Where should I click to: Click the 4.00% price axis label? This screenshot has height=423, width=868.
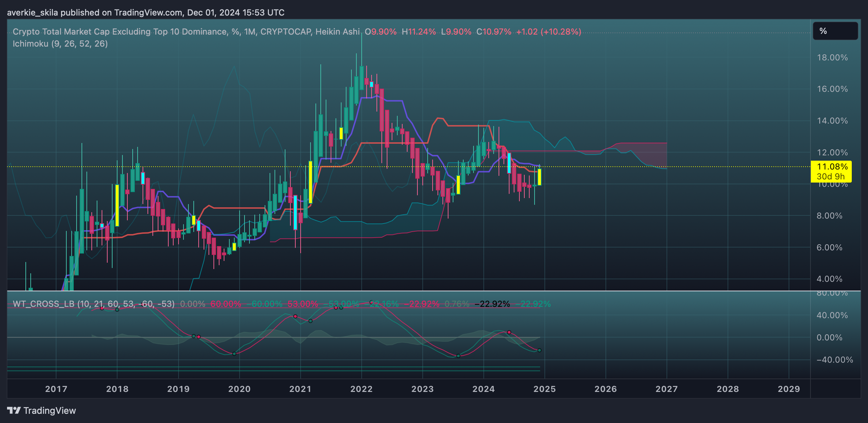click(x=830, y=279)
